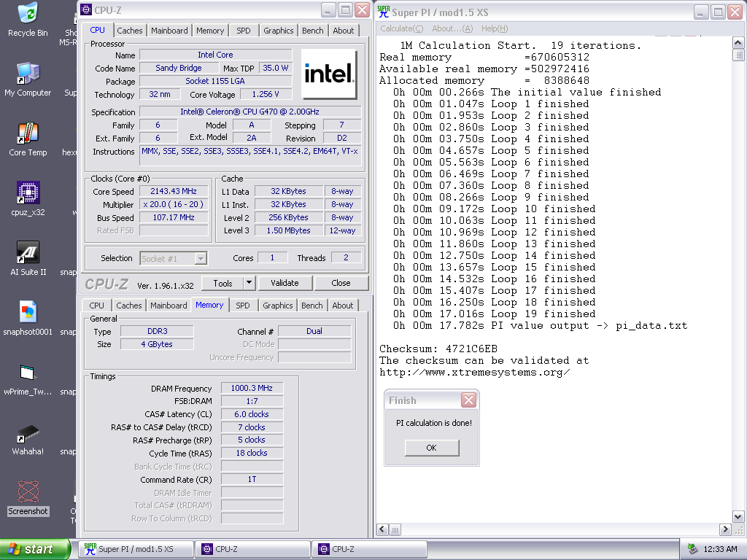The width and height of the screenshot is (747, 560).
Task: Click the Close button in CPU-Z
Action: click(341, 283)
